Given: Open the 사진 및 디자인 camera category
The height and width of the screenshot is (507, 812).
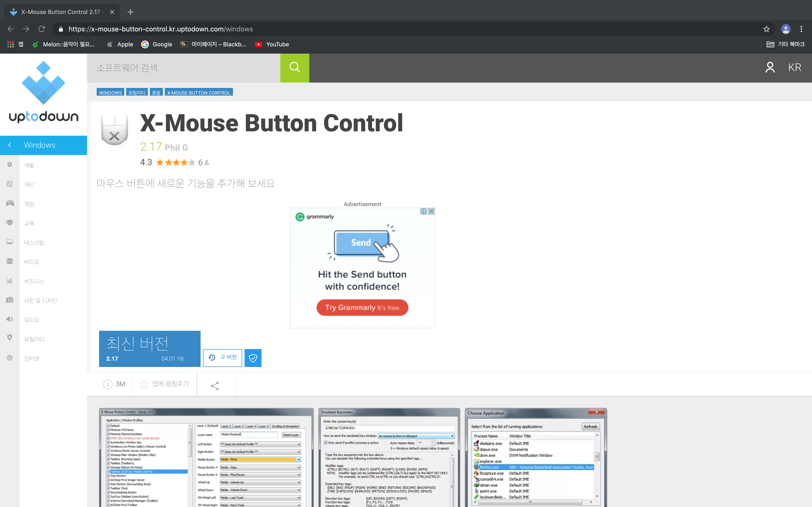Looking at the screenshot, I should pos(40,300).
